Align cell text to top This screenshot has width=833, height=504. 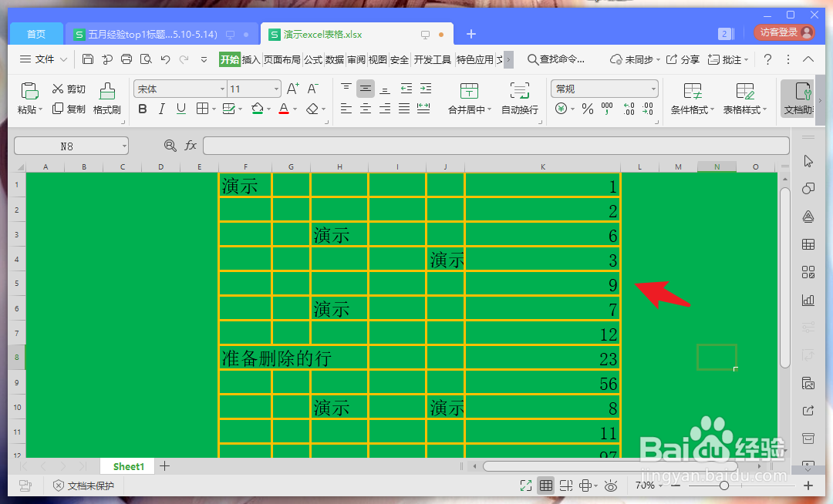346,88
